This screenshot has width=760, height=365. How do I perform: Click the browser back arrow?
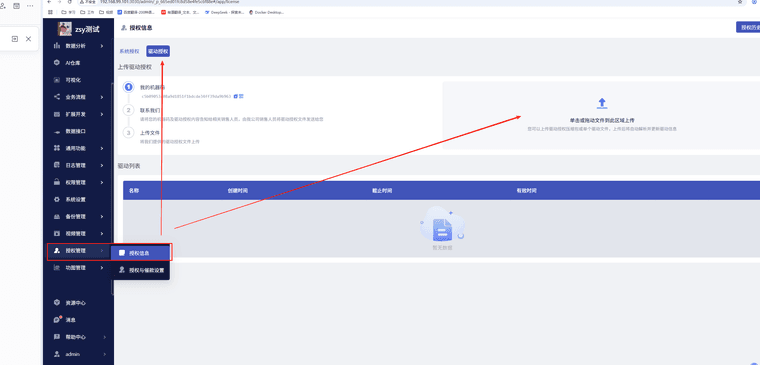(x=49, y=2)
